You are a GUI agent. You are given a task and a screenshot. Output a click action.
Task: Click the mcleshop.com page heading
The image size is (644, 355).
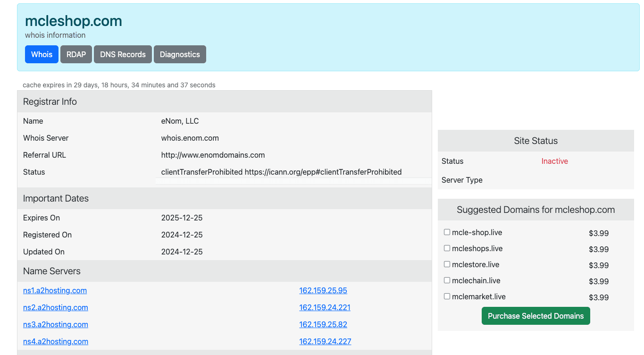[73, 21]
